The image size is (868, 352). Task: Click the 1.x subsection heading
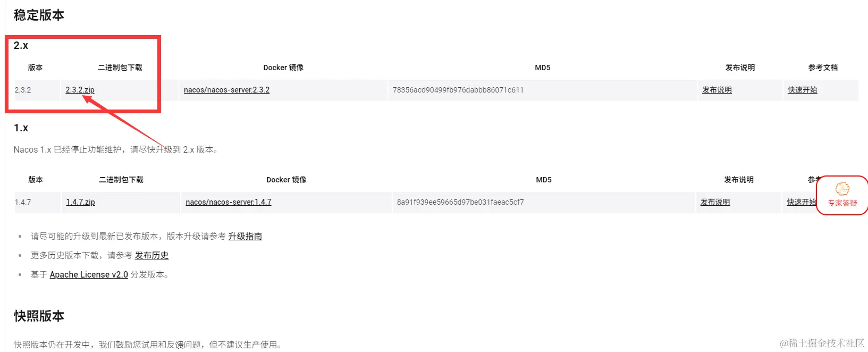click(21, 128)
